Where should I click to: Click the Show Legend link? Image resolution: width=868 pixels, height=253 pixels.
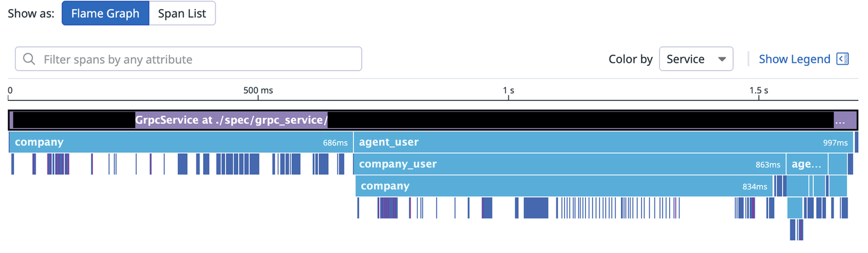pyautogui.click(x=794, y=59)
